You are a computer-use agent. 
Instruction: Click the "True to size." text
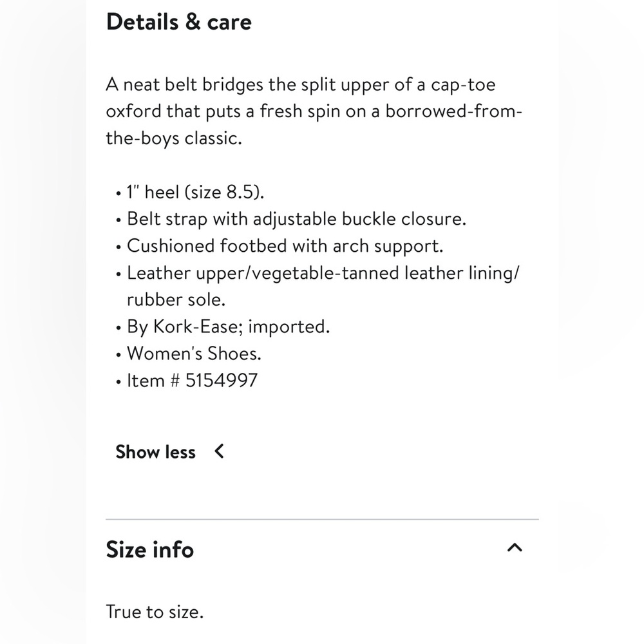[155, 612]
